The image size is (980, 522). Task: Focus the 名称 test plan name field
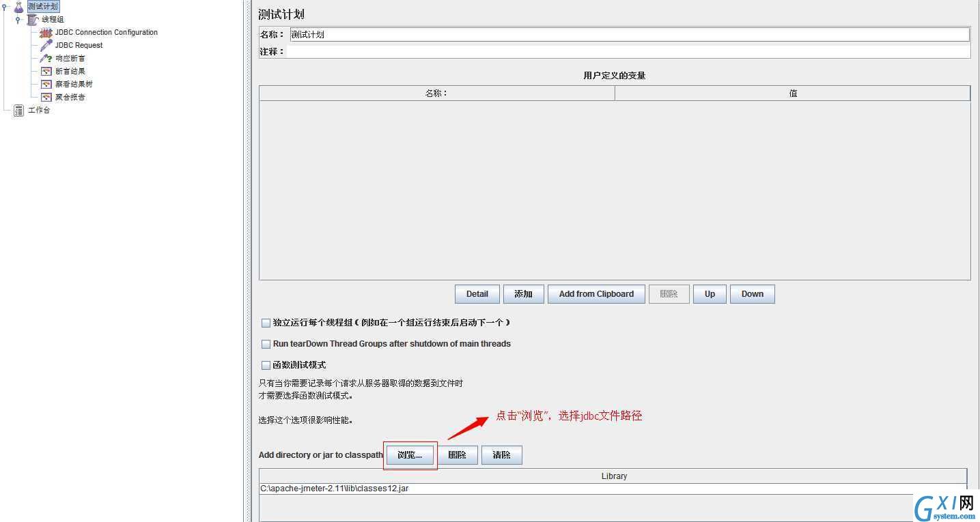[629, 34]
